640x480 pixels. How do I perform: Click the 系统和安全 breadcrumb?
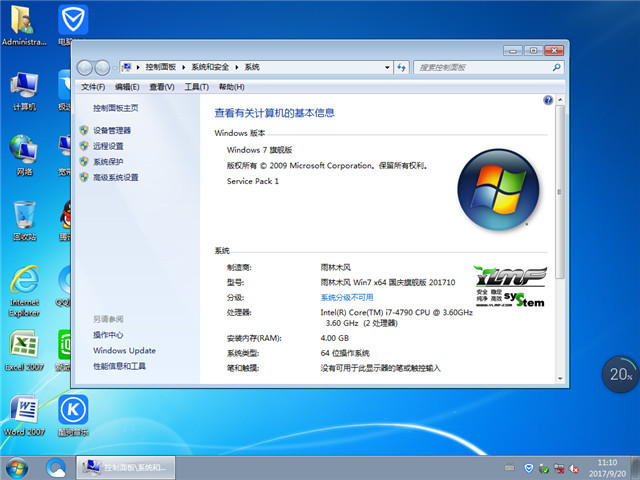(x=210, y=67)
